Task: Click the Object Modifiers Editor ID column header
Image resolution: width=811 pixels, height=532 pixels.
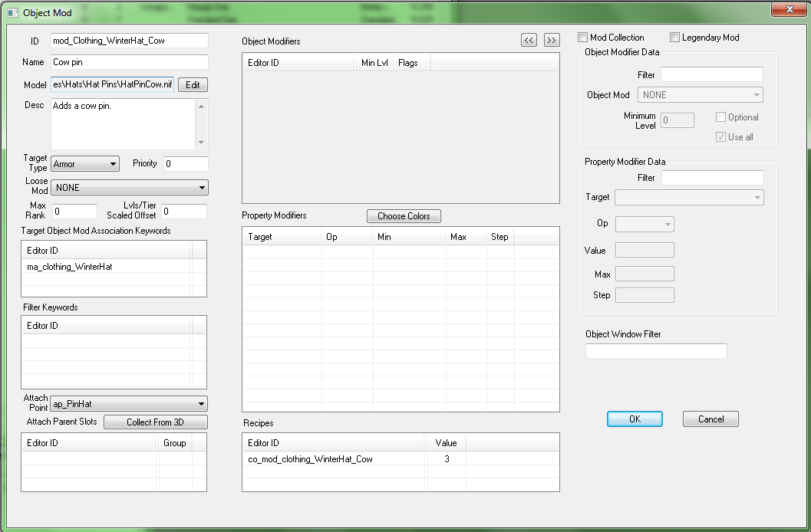Action: pyautogui.click(x=299, y=63)
